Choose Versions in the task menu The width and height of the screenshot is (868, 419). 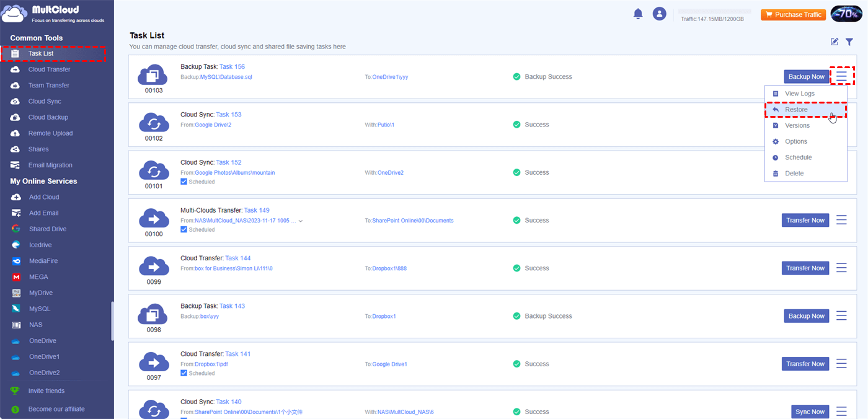797,125
